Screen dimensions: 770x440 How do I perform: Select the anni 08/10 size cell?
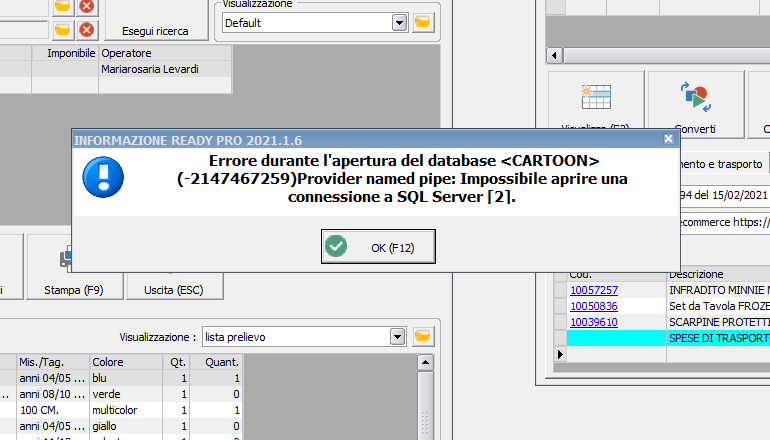point(53,394)
